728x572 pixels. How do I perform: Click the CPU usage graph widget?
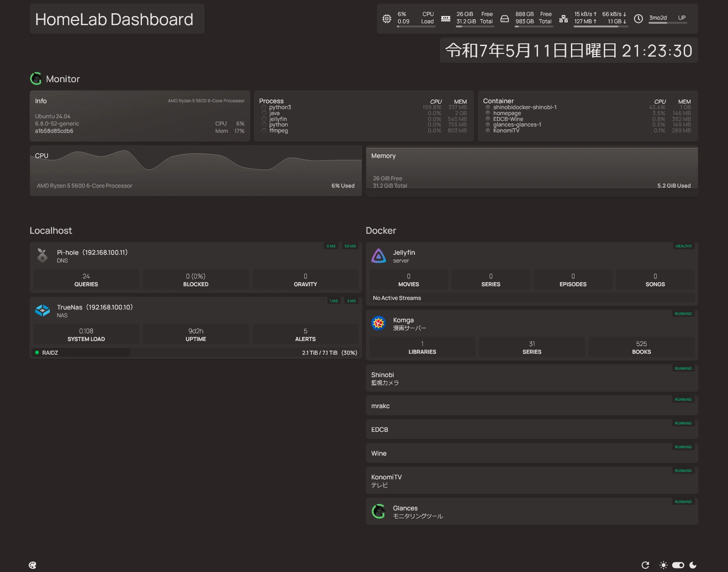coord(196,171)
